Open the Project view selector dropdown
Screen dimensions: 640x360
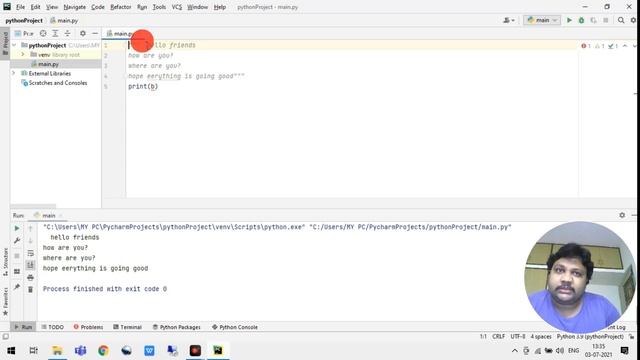pos(24,33)
